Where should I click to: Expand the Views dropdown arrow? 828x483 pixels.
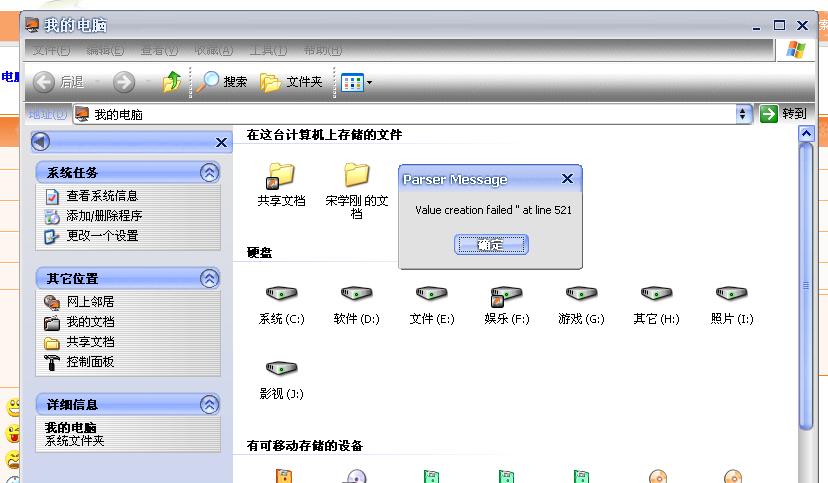tap(369, 82)
